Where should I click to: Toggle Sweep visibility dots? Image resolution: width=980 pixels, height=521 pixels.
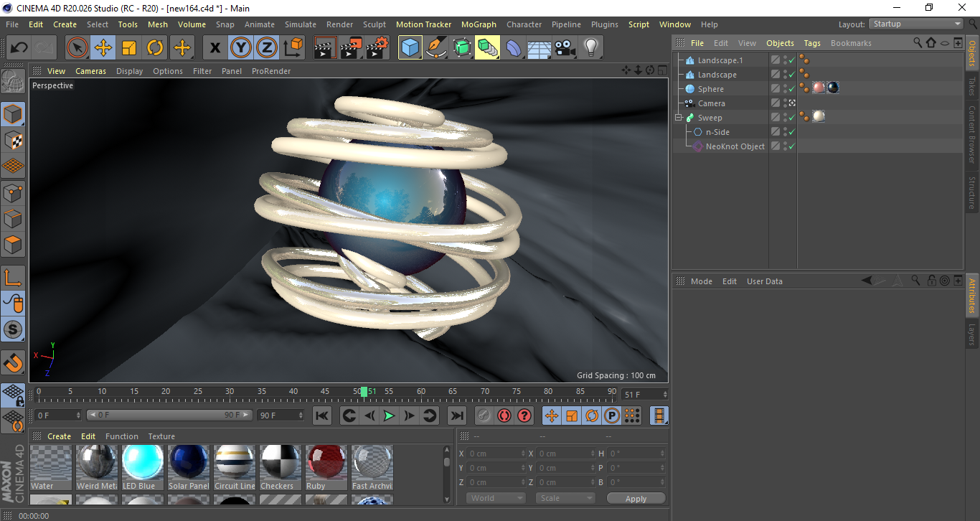pos(785,118)
